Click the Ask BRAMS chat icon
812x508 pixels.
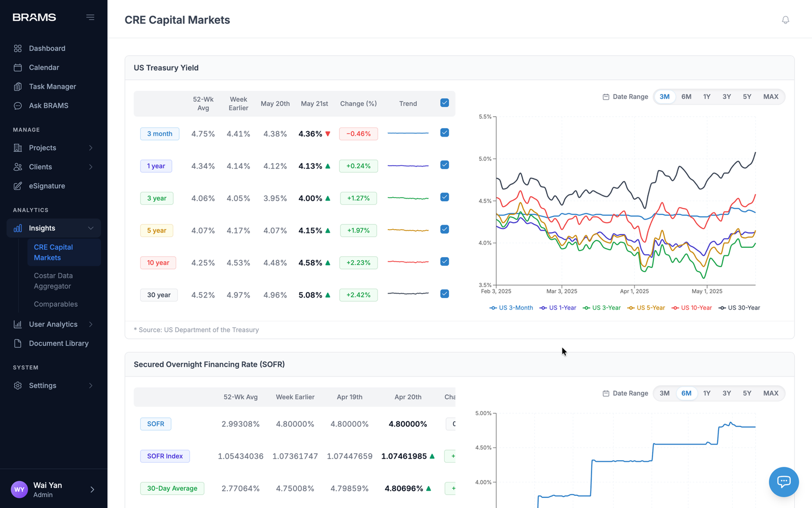pos(18,106)
